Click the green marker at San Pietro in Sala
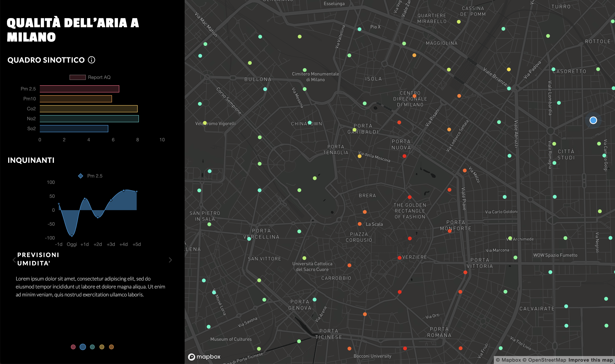Screen dimensions: 615x364 209,224
